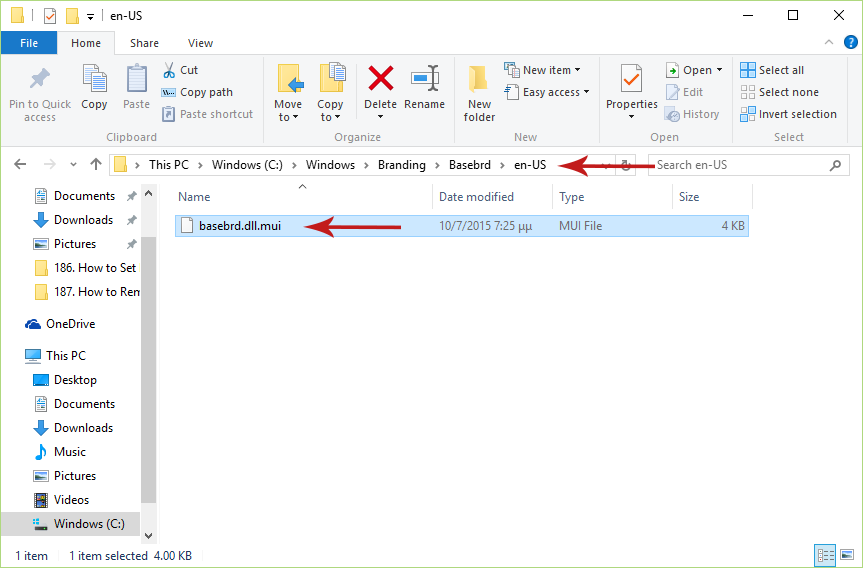Screen dimensions: 863x568
Task: Click Copy path in the ribbon
Action: pos(197,92)
